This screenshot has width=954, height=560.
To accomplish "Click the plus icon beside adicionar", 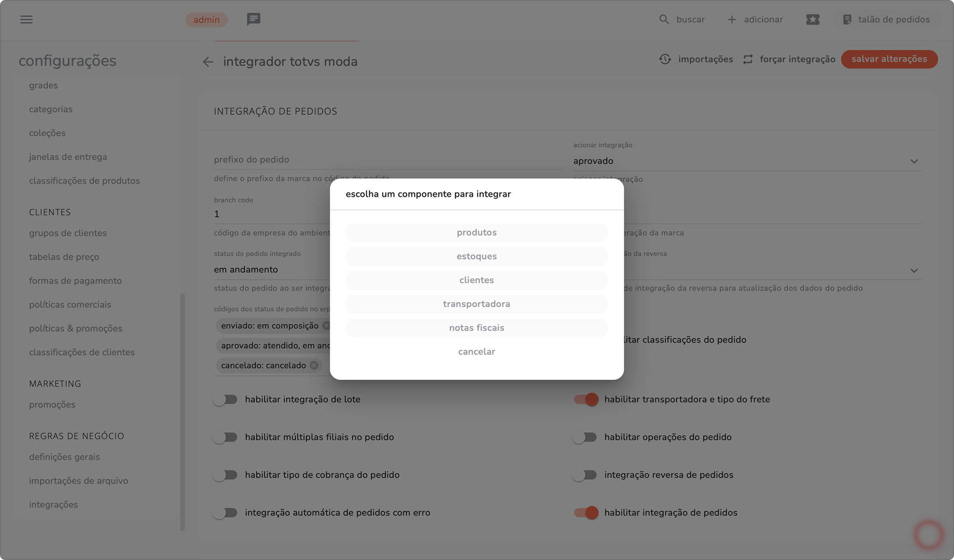I will pyautogui.click(x=732, y=19).
